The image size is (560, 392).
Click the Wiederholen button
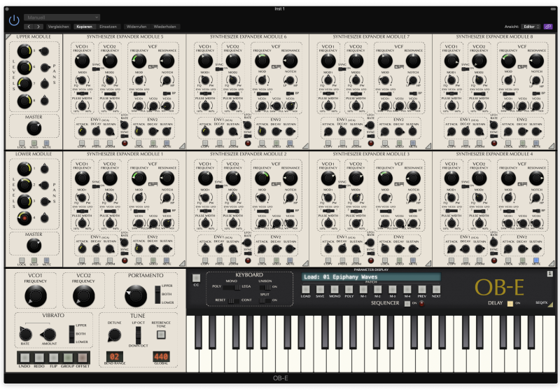(164, 27)
